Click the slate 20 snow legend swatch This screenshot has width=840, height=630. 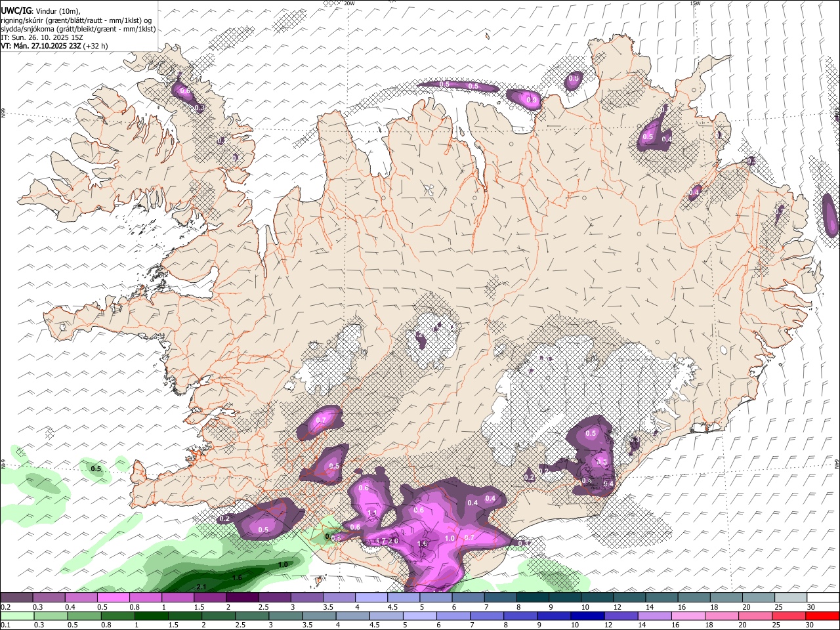[759, 597]
